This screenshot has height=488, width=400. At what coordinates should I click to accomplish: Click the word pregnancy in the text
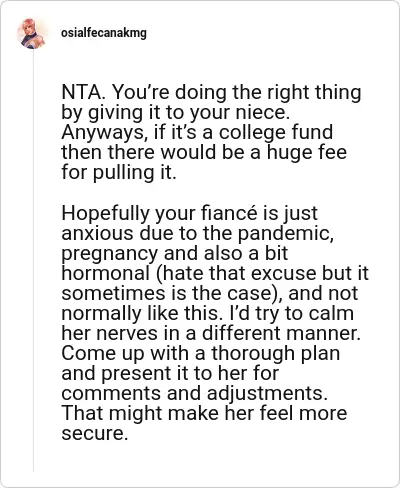coord(109,254)
